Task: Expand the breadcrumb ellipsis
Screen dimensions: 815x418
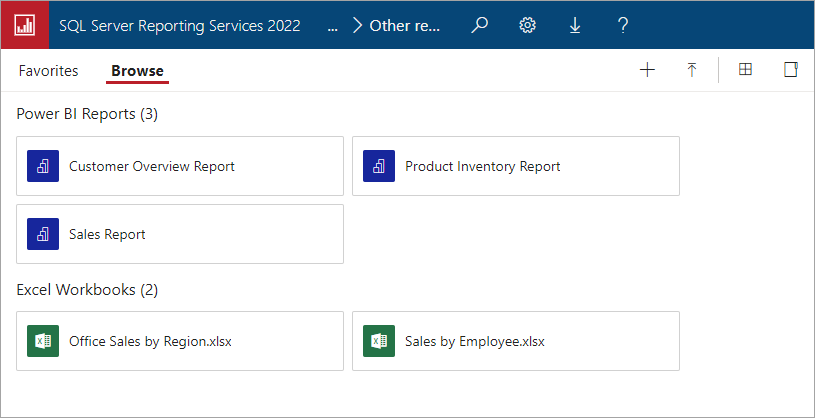Action: tap(332, 27)
